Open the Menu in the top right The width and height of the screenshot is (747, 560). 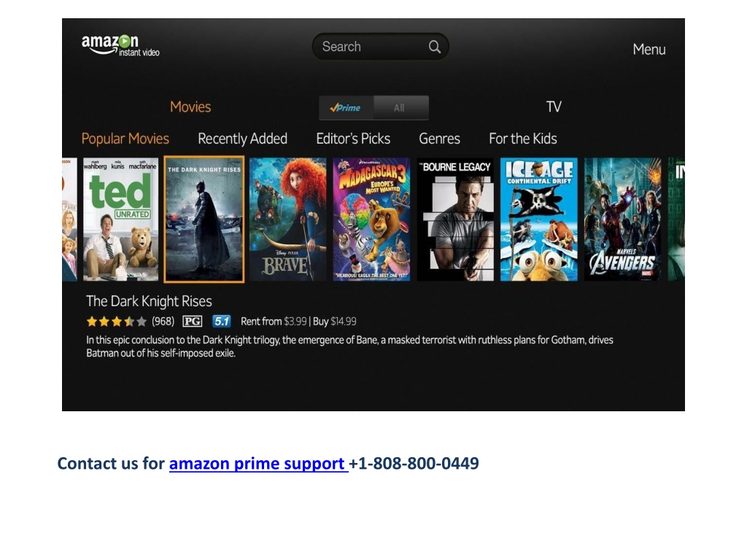tap(649, 50)
